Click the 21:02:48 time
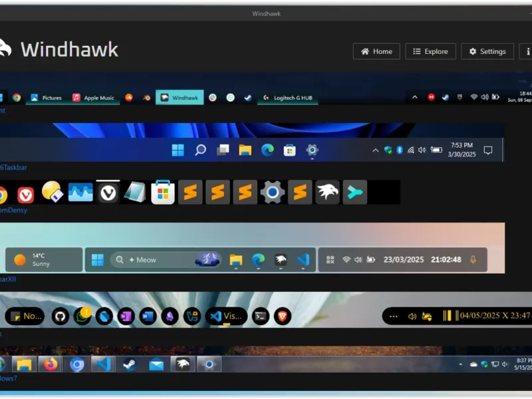 click(x=446, y=259)
